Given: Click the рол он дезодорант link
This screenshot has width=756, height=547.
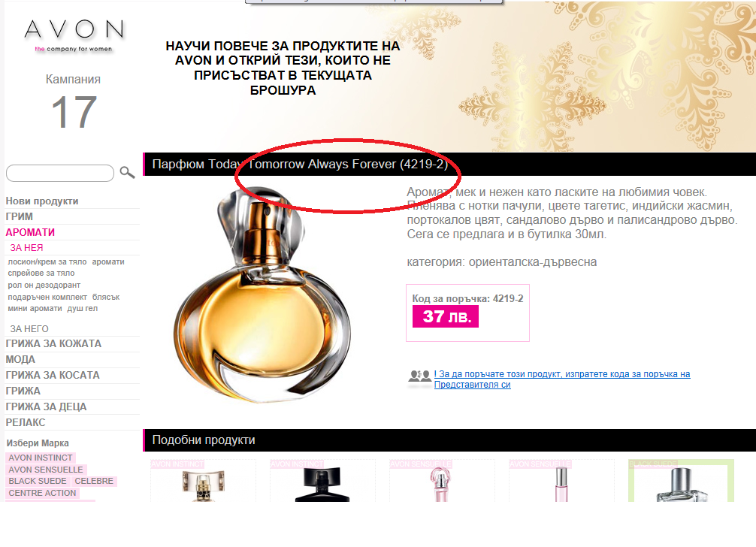Looking at the screenshot, I should pyautogui.click(x=44, y=285).
